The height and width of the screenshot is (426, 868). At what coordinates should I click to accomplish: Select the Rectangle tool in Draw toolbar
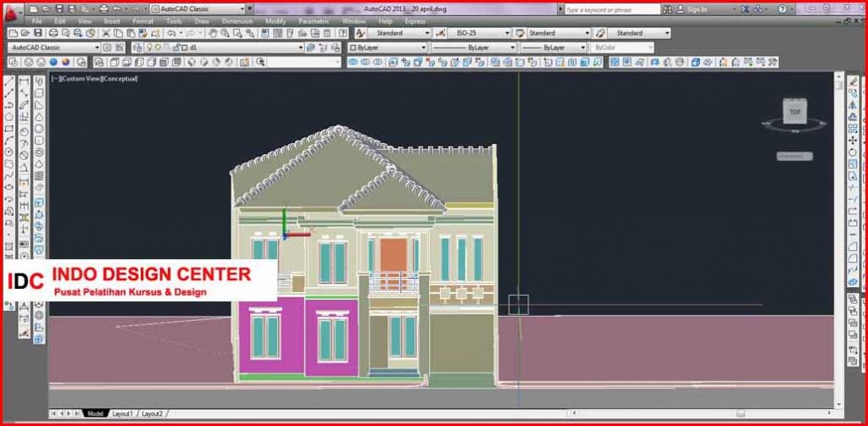(x=8, y=129)
